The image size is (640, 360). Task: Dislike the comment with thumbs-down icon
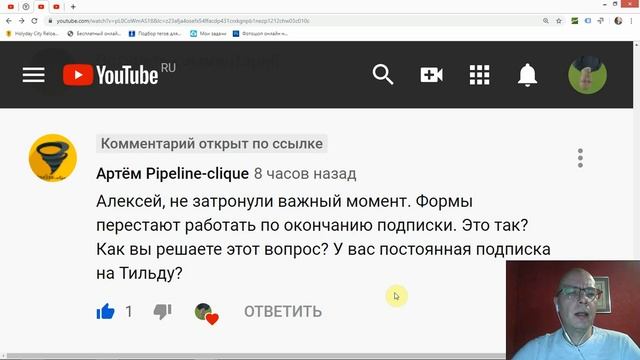click(x=162, y=312)
